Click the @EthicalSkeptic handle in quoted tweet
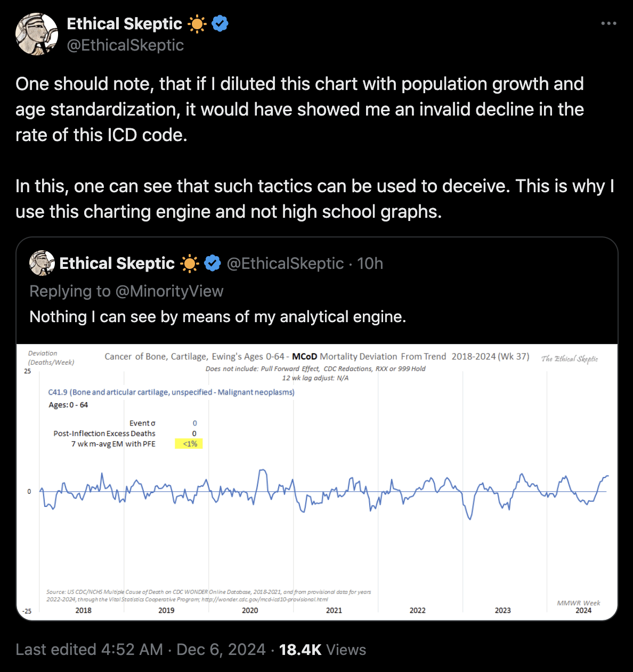 click(x=285, y=264)
